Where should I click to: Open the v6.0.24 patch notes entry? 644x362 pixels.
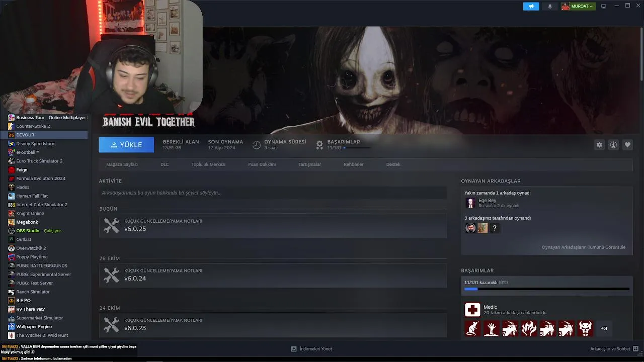click(x=273, y=275)
